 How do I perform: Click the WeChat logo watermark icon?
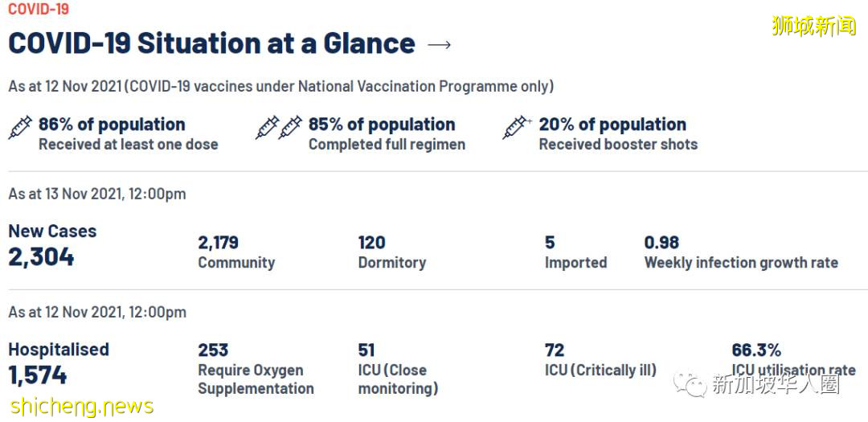click(691, 384)
